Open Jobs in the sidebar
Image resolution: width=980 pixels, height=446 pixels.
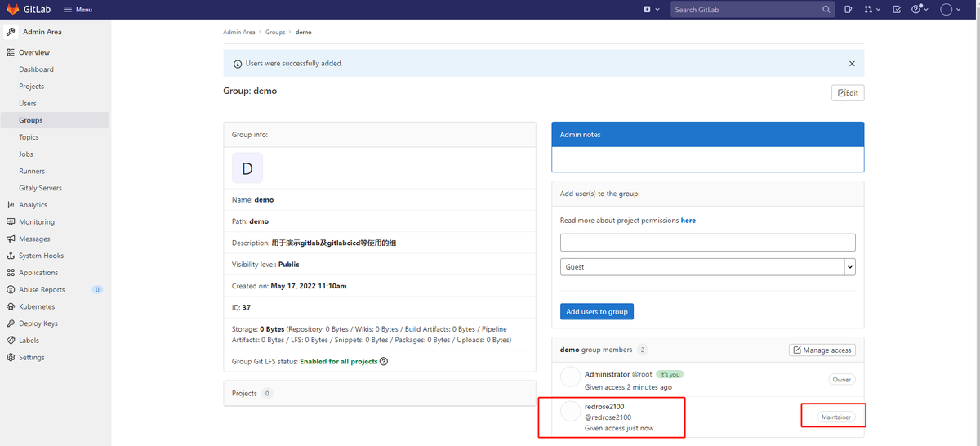coord(26,154)
